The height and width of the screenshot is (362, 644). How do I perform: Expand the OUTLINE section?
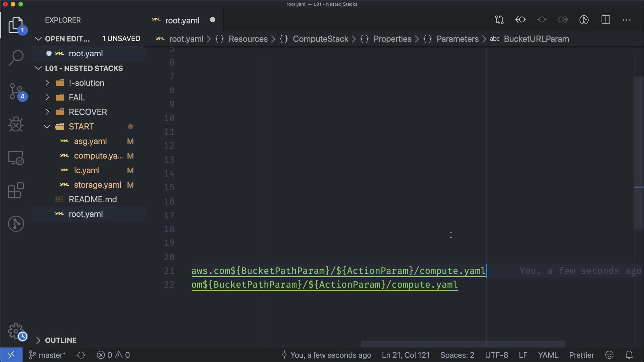pyautogui.click(x=60, y=340)
